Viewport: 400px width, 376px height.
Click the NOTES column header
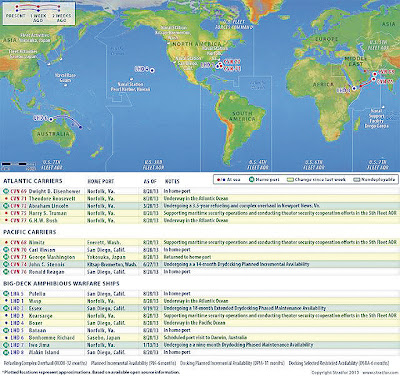point(172,181)
